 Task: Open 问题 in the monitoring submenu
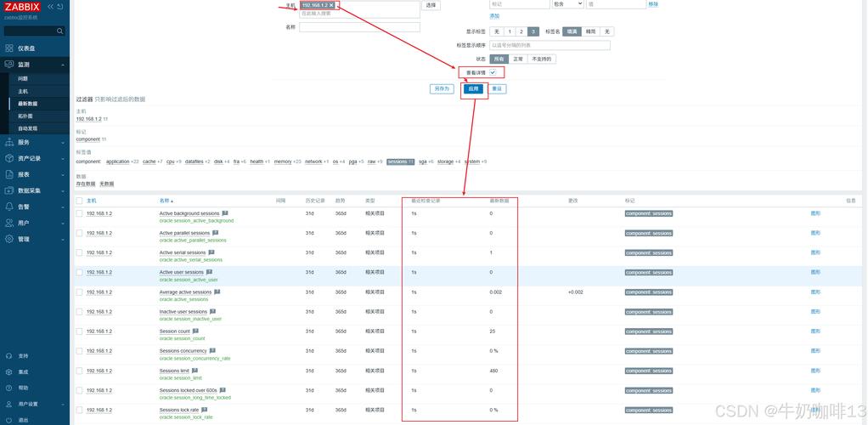pyautogui.click(x=23, y=78)
